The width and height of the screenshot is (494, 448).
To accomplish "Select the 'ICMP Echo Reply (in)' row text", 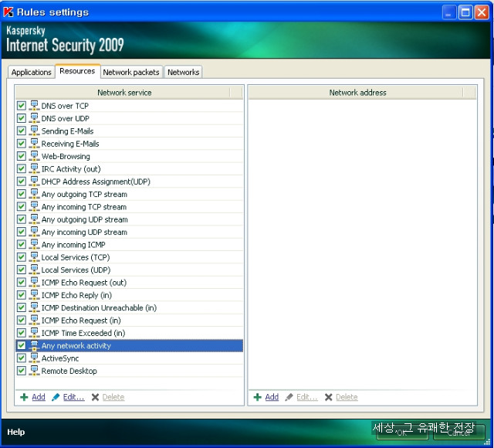I will pos(76,295).
